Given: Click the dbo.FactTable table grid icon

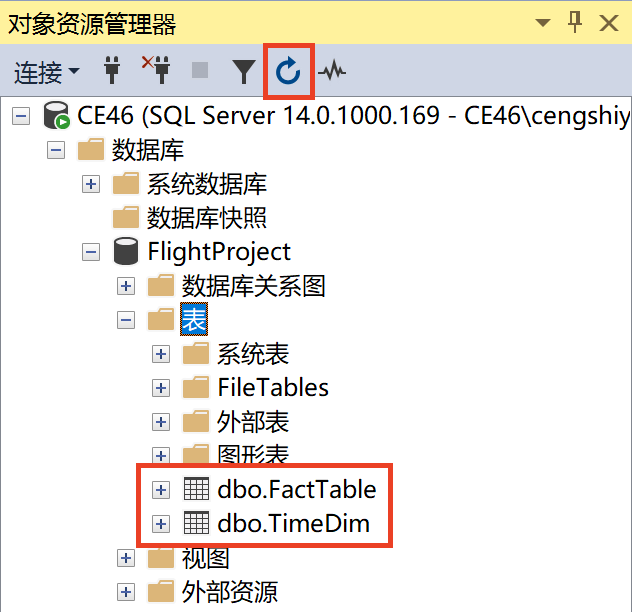Looking at the screenshot, I should point(196,489).
